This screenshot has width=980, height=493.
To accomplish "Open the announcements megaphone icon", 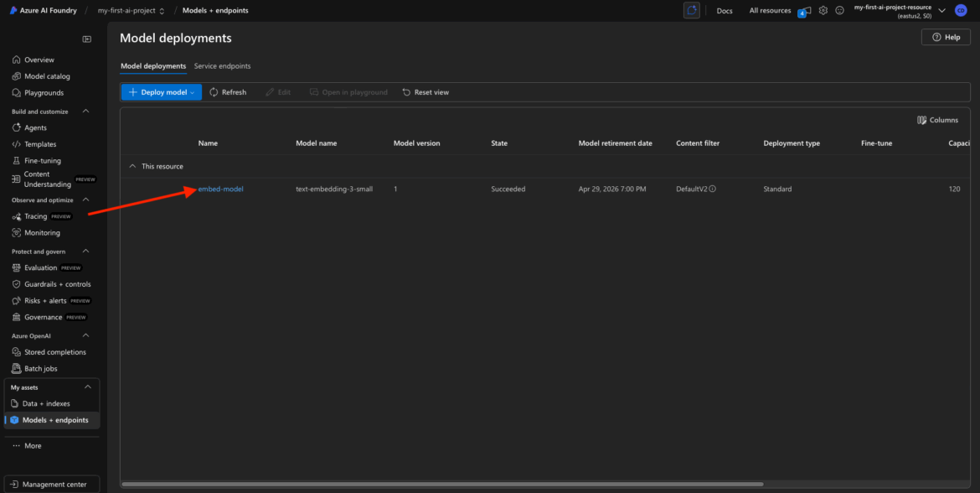I will pyautogui.click(x=806, y=11).
